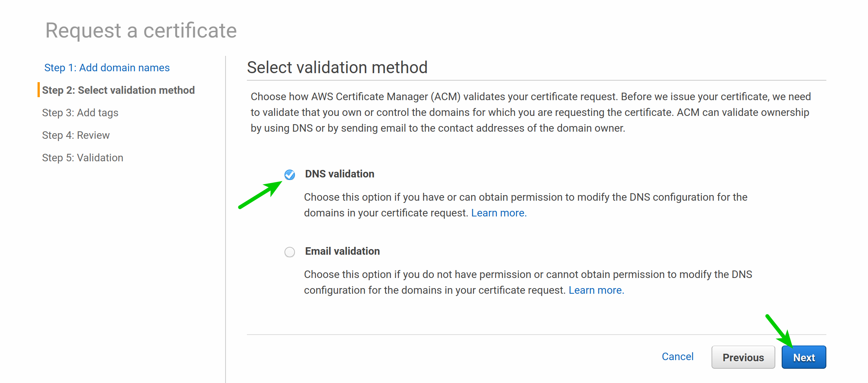Click the Previous button

coord(743,357)
